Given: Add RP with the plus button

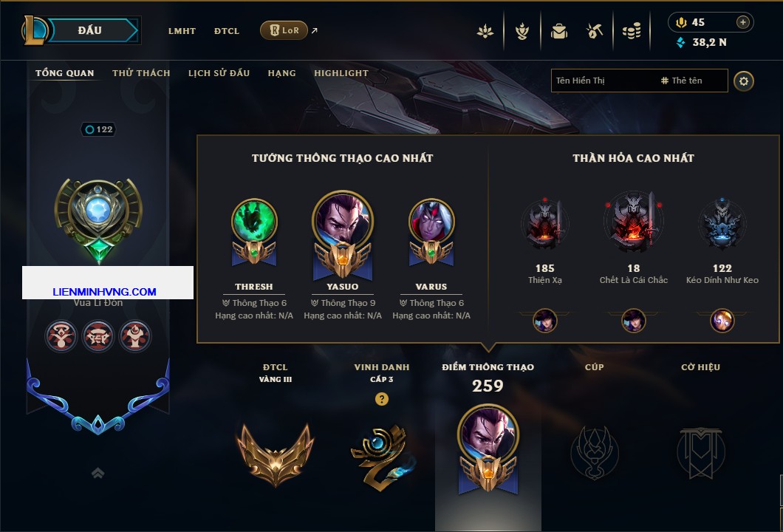Looking at the screenshot, I should coord(743,22).
